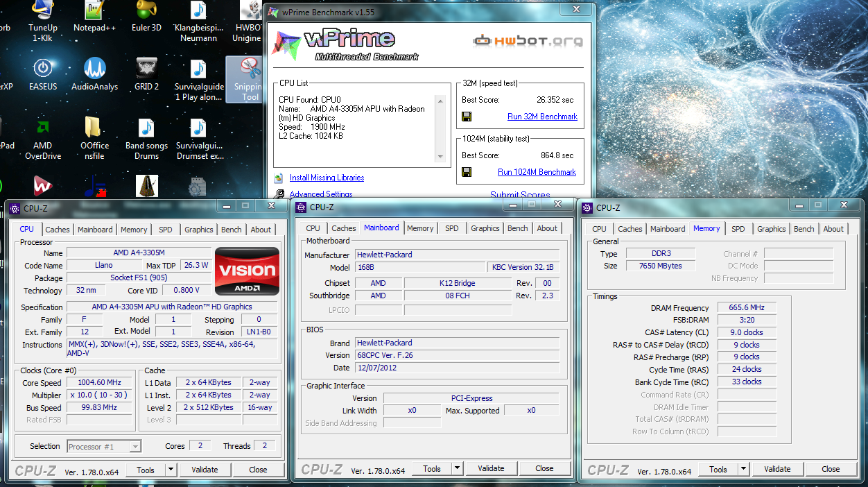Click Install Missing Libraries link

[327, 178]
